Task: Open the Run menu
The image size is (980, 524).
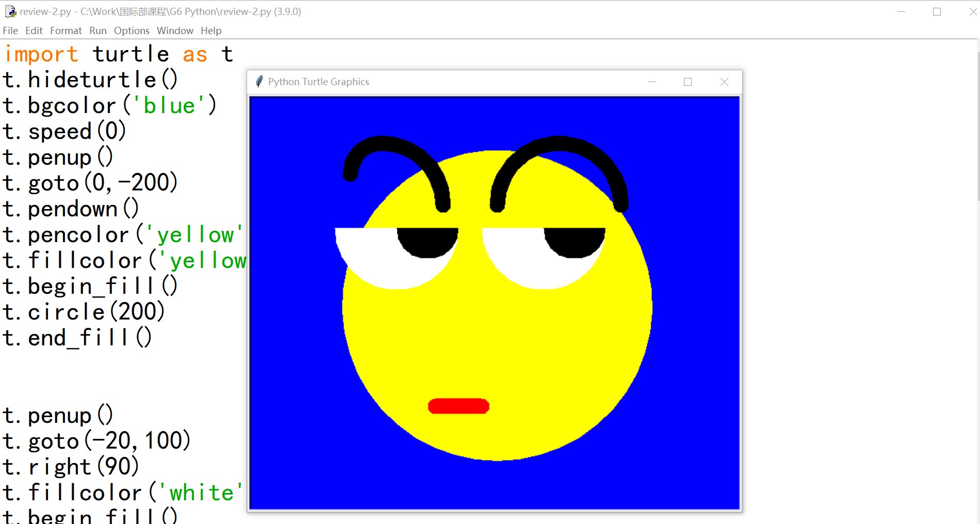Action: click(97, 31)
